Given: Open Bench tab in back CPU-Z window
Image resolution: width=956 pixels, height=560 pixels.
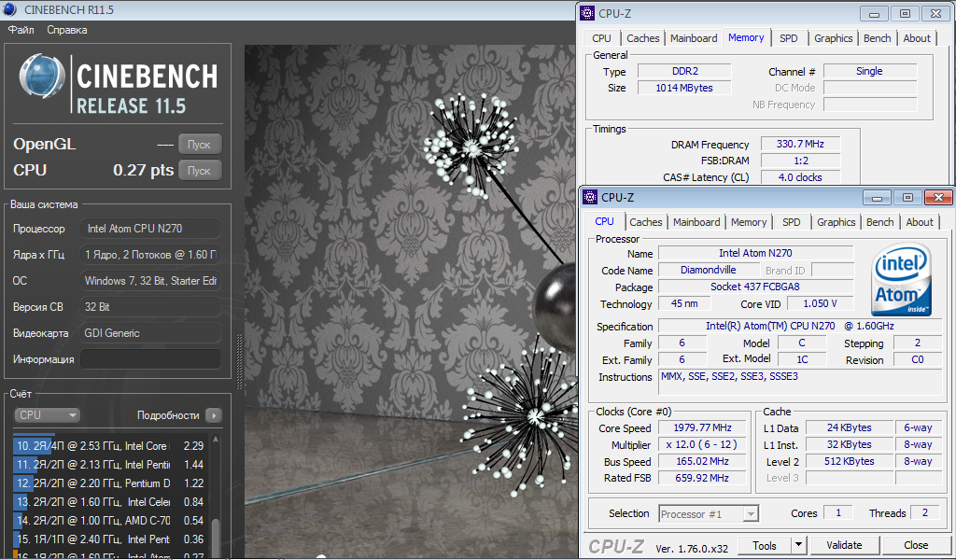Looking at the screenshot, I should (x=878, y=38).
